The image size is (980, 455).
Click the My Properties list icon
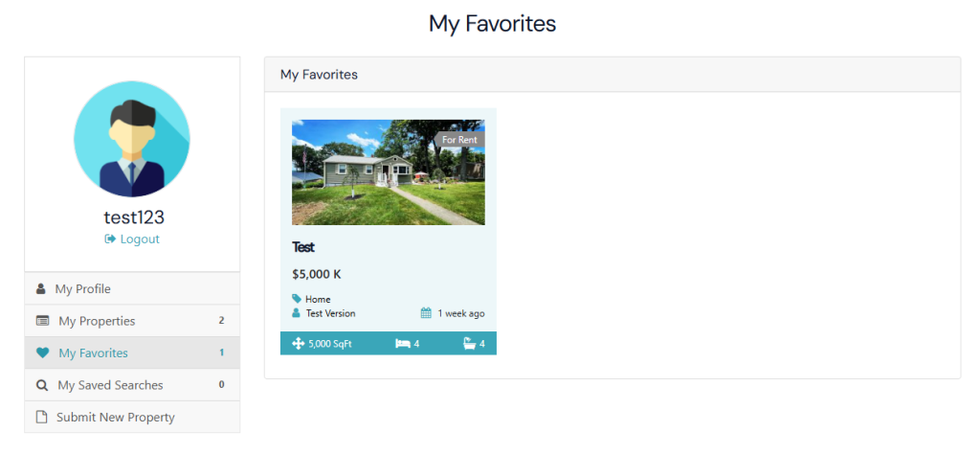point(42,321)
